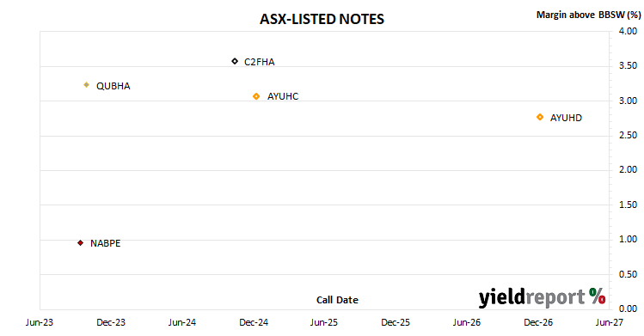The height and width of the screenshot is (336, 644).
Task: Select the Dec-24 axis tick label
Action: tap(254, 322)
